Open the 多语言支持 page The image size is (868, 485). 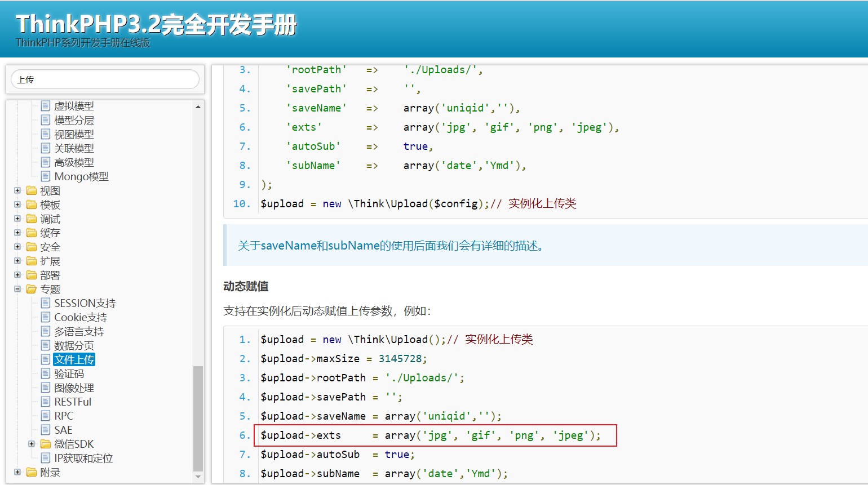click(x=79, y=331)
